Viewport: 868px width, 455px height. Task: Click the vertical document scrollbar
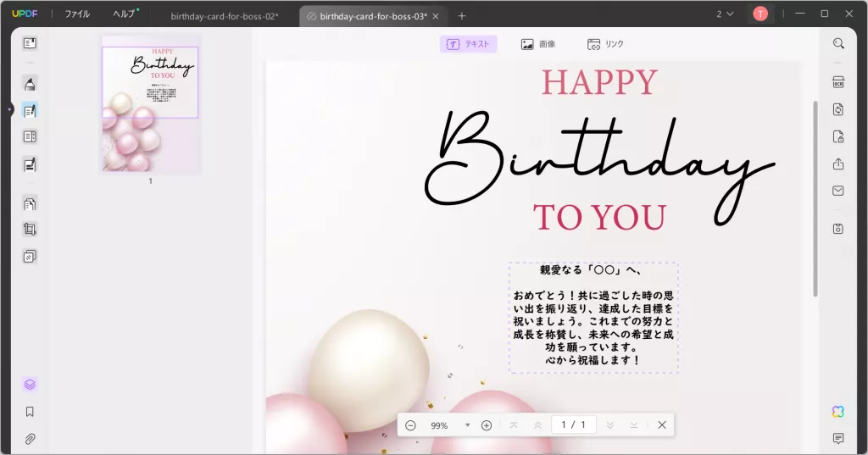tap(815, 198)
